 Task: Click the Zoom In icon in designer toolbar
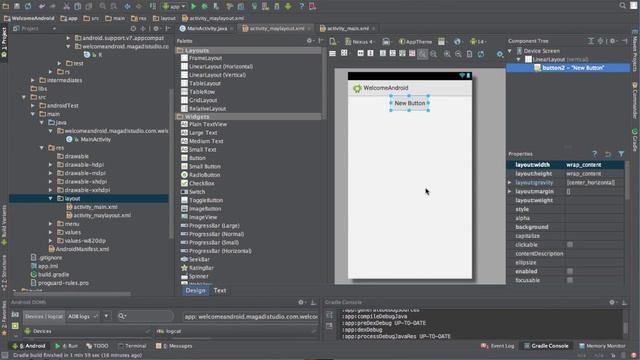pyautogui.click(x=447, y=54)
